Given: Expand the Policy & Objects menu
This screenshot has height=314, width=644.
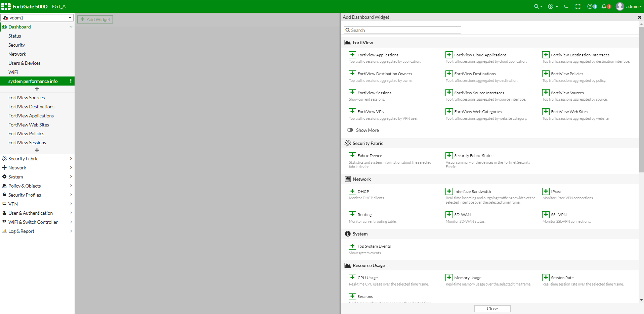Looking at the screenshot, I should [37, 186].
